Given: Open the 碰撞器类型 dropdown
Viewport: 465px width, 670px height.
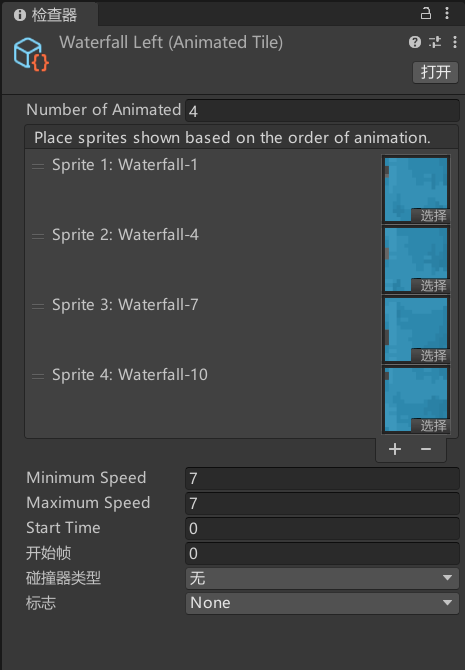Looking at the screenshot, I should 322,578.
